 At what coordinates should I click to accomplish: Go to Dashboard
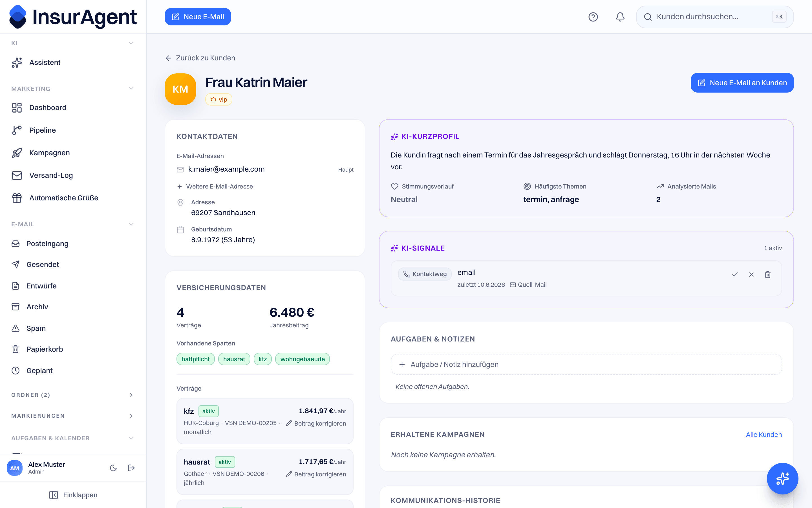pyautogui.click(x=73, y=108)
